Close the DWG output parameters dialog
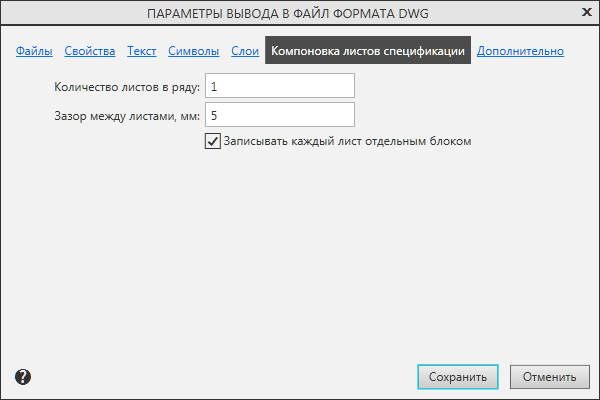The width and height of the screenshot is (600, 400). [x=585, y=12]
